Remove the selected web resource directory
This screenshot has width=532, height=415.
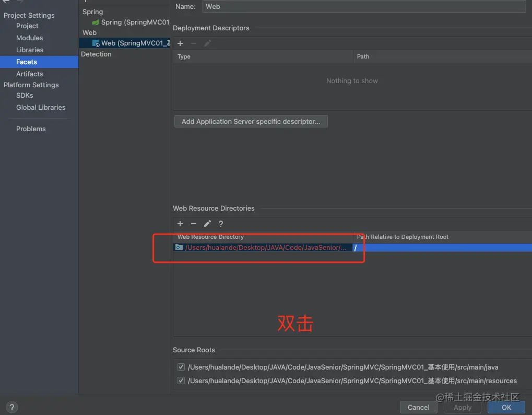[x=193, y=224]
